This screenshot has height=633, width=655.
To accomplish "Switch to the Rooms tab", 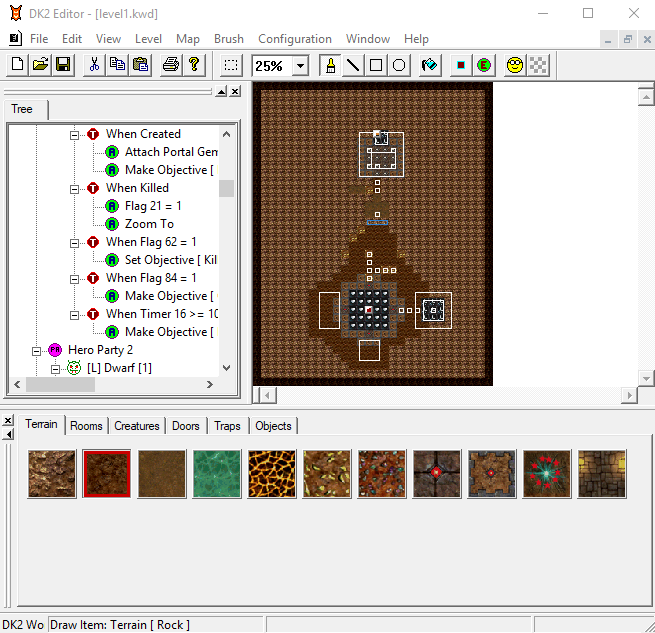I will pyautogui.click(x=86, y=426).
